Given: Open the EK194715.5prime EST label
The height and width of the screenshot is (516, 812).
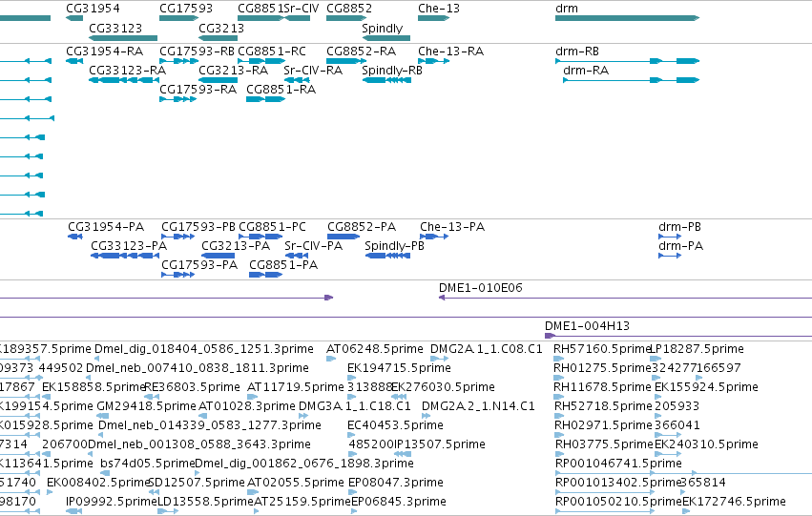Looking at the screenshot, I should [399, 368].
